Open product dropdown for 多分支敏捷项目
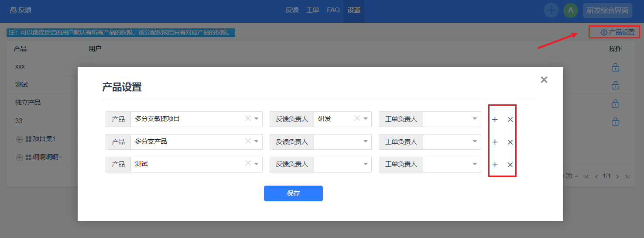 pyautogui.click(x=257, y=119)
